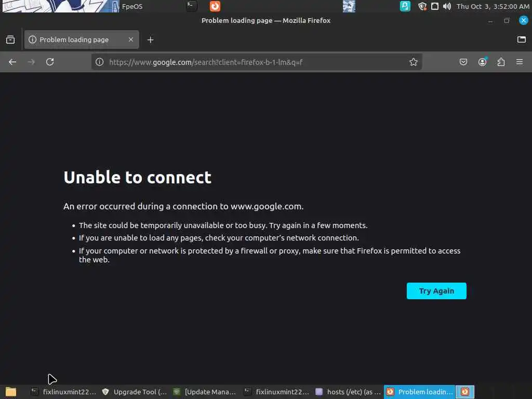Image resolution: width=532 pixels, height=399 pixels.
Task: Switch to the first fixlinuxmint22 terminal window
Action: click(63, 392)
